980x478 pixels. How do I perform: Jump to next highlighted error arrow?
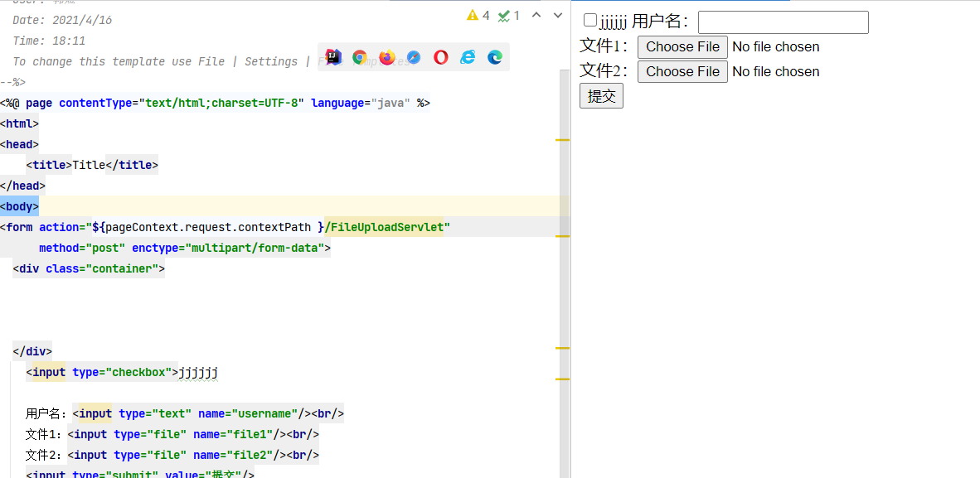tap(558, 16)
